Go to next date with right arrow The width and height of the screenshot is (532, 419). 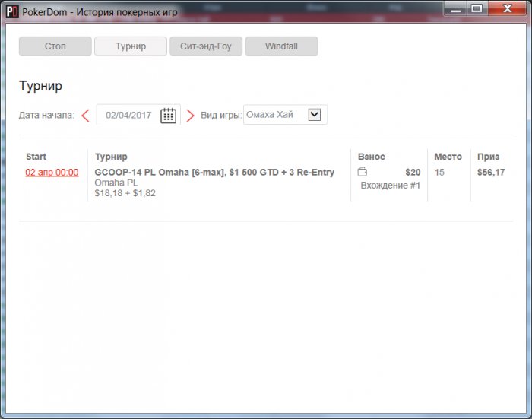tap(190, 116)
